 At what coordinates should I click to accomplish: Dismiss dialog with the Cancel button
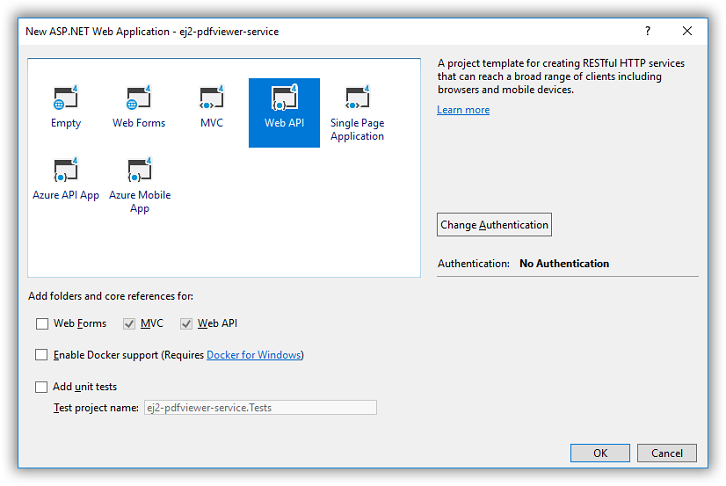coord(667,453)
